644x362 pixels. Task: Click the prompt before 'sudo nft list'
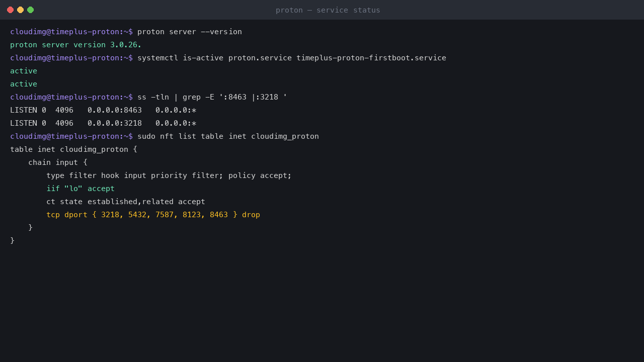[x=71, y=136]
